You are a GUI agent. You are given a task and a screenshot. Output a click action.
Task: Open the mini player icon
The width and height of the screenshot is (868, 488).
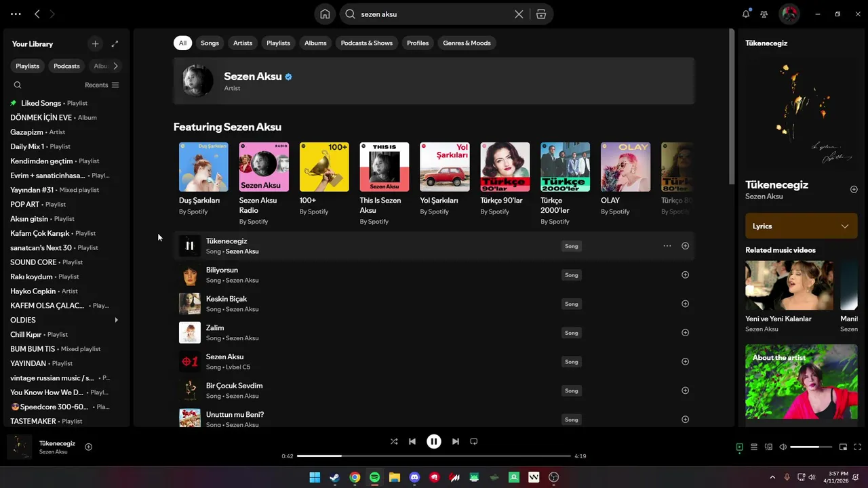(844, 447)
